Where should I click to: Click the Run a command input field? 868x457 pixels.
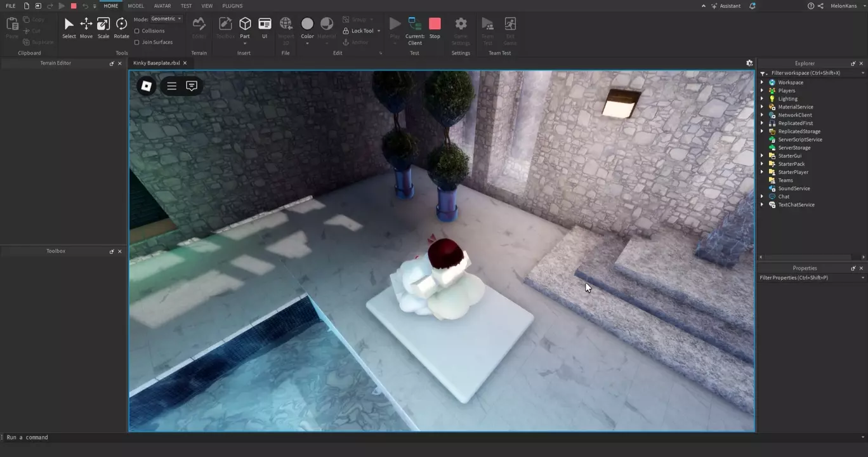381,437
